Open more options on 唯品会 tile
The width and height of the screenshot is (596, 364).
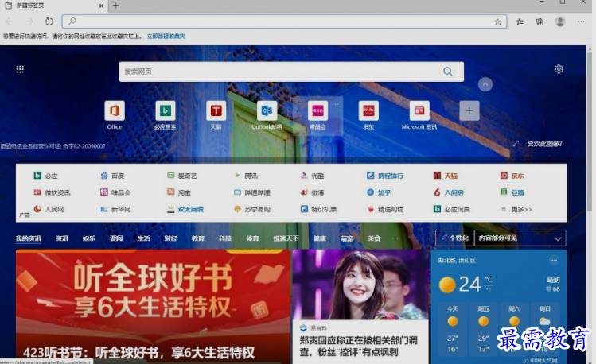[x=335, y=103]
